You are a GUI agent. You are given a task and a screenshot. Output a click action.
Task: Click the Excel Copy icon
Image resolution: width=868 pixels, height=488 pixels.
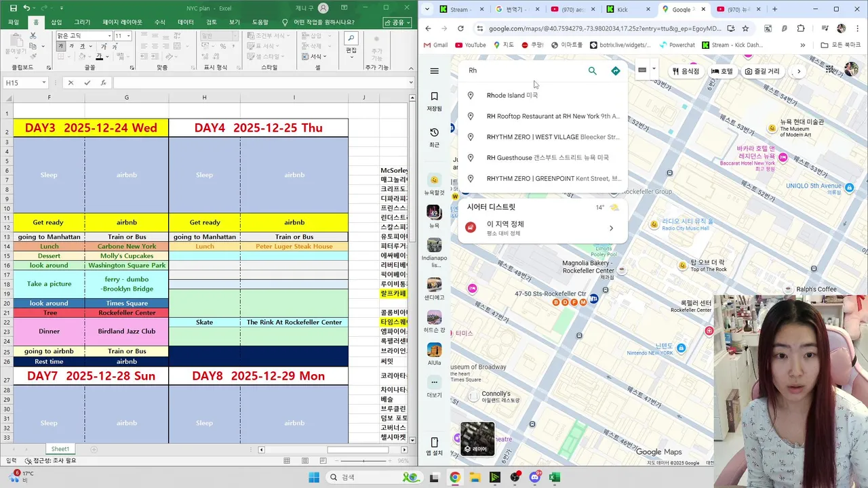pos(33,46)
